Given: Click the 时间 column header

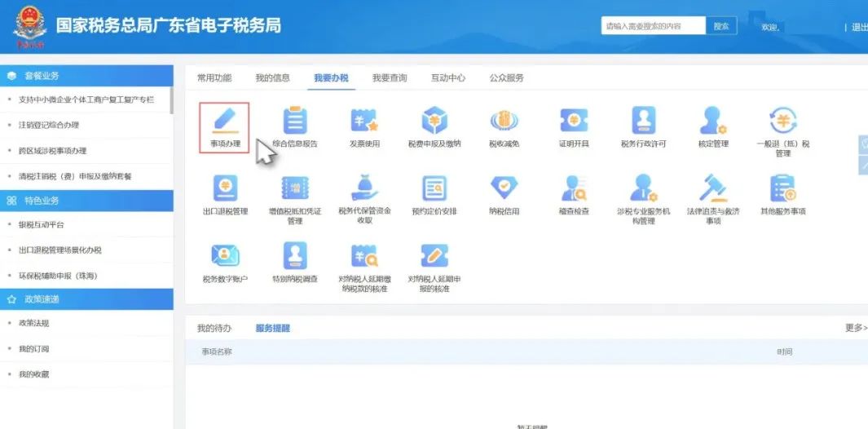Looking at the screenshot, I should [784, 352].
